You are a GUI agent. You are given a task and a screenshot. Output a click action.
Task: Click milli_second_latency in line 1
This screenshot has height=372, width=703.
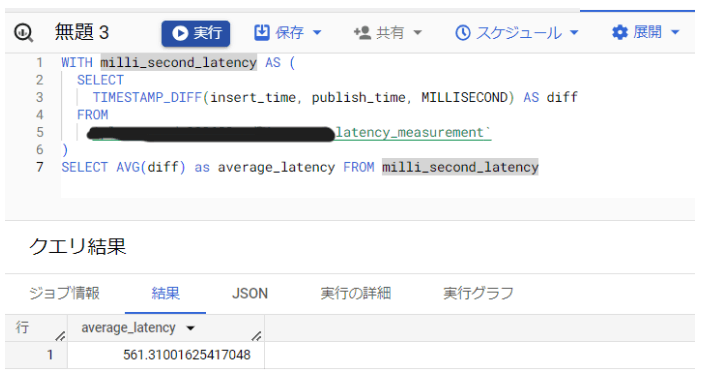(x=178, y=62)
